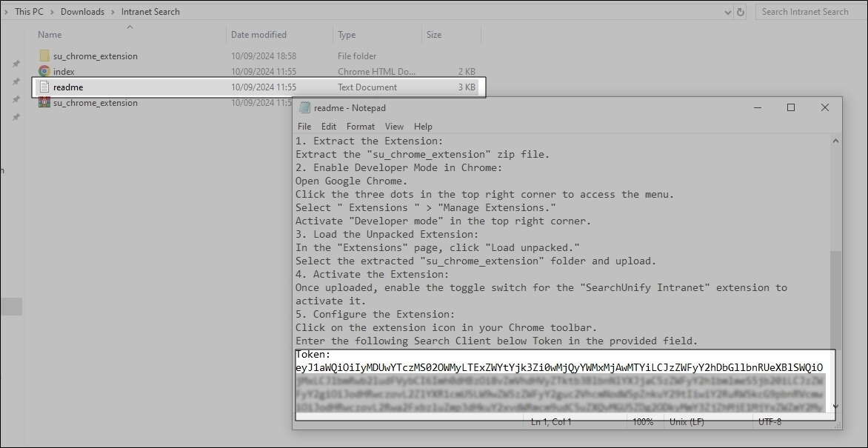Open the View menu in Notepad
The height and width of the screenshot is (448, 868).
click(394, 127)
